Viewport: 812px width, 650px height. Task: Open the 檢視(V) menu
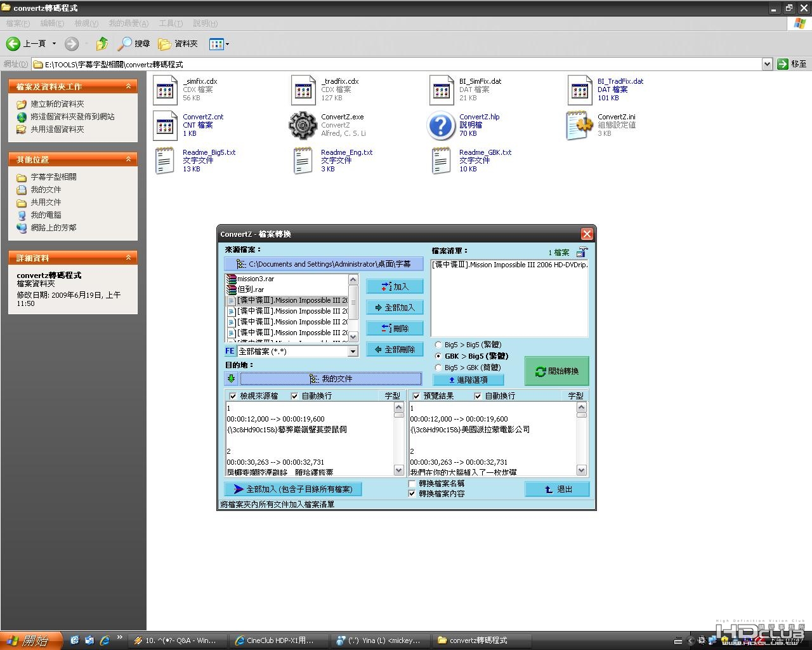pyautogui.click(x=86, y=23)
